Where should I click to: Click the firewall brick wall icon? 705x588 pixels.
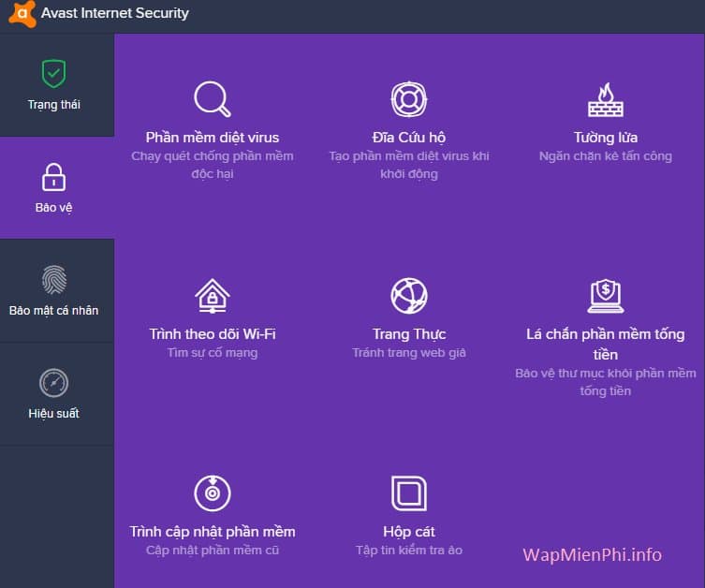[x=606, y=99]
